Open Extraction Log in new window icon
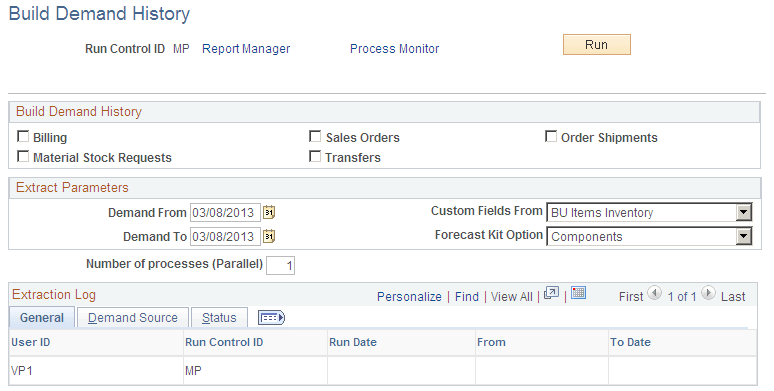 coord(551,293)
